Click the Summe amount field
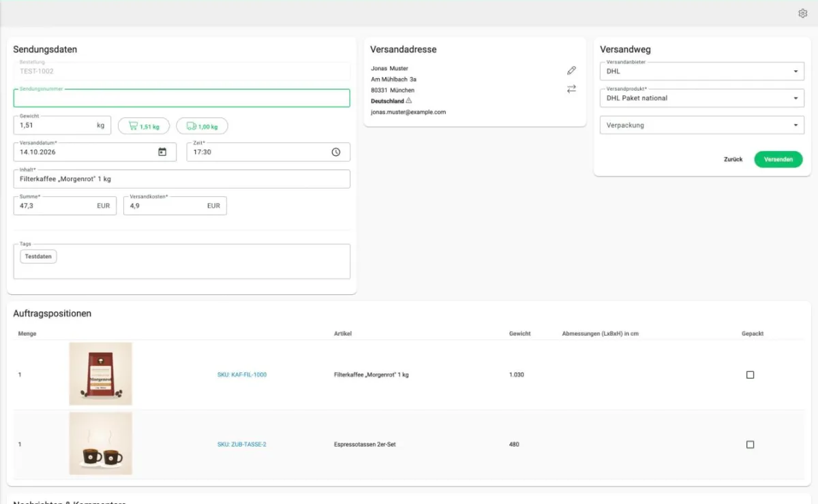The image size is (818, 504). [x=65, y=206]
